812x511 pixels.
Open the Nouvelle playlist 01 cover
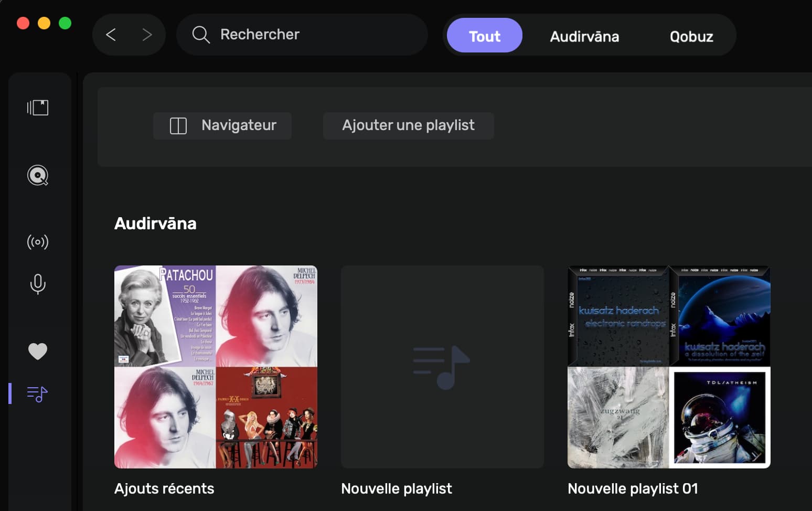(x=669, y=367)
